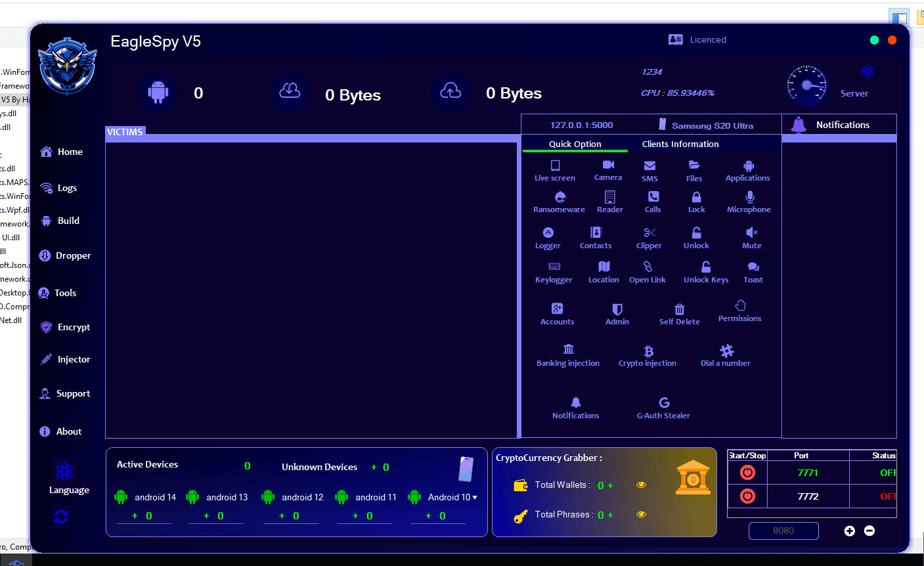Select the Clipper function
Screen dimensions: 924x566
649,237
